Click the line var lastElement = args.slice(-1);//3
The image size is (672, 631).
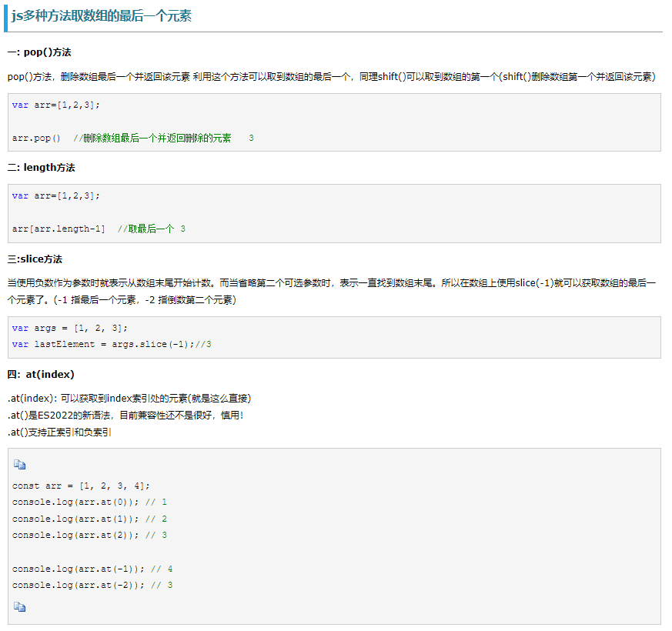[112, 345]
